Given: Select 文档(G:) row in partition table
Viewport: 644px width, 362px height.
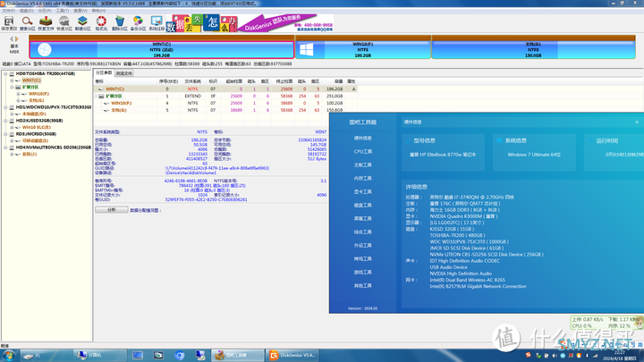Looking at the screenshot, I should pyautogui.click(x=225, y=110).
